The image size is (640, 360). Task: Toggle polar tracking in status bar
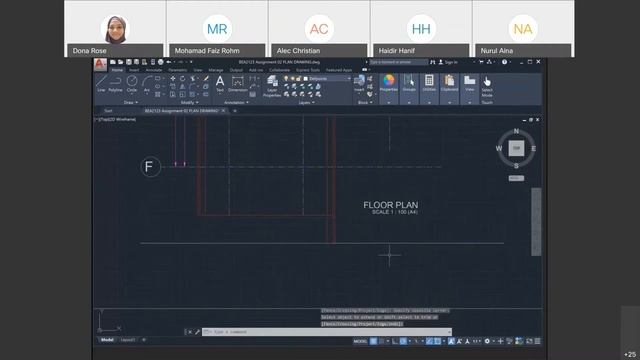[x=403, y=341]
